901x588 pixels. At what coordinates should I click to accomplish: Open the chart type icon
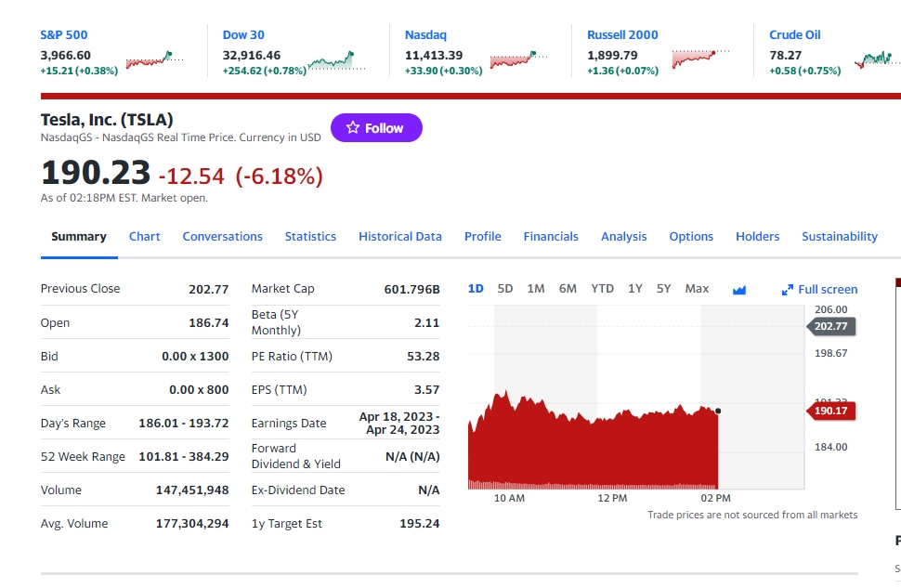click(x=739, y=290)
